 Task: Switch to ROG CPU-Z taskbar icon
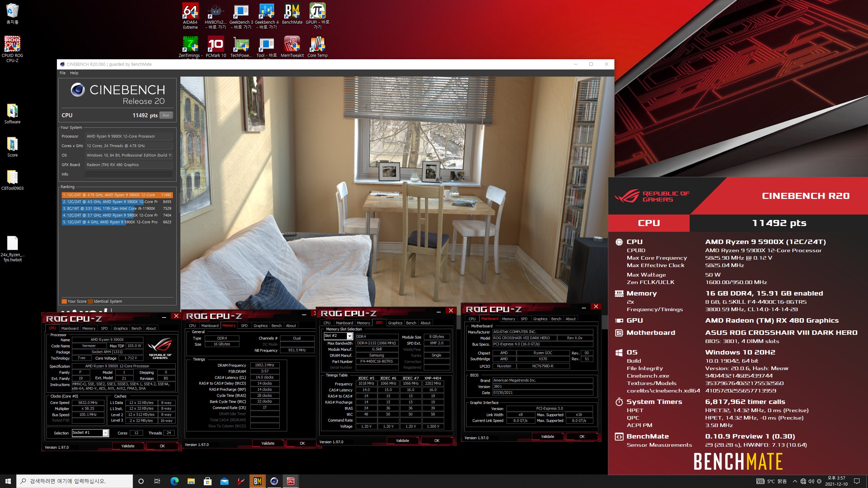click(291, 481)
